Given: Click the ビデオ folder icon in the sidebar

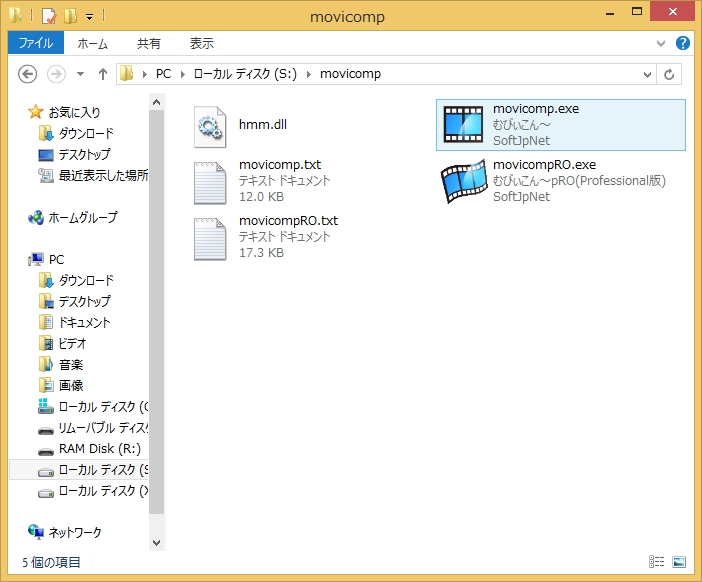Looking at the screenshot, I should tap(46, 343).
